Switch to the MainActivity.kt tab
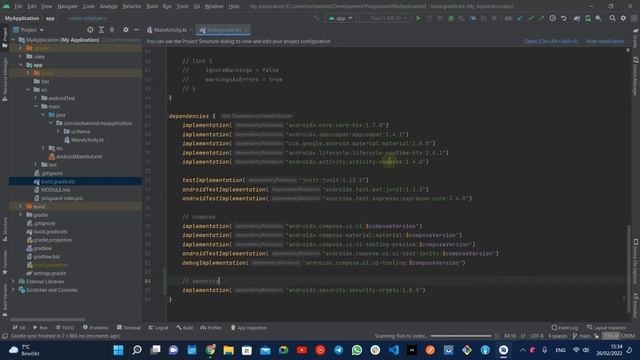The height and width of the screenshot is (360, 640). [170, 30]
